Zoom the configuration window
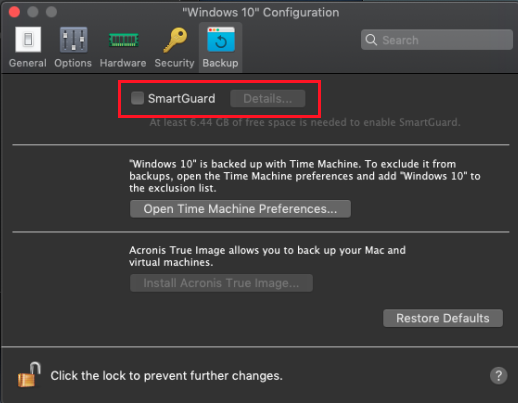518x403 pixels. click(x=51, y=12)
